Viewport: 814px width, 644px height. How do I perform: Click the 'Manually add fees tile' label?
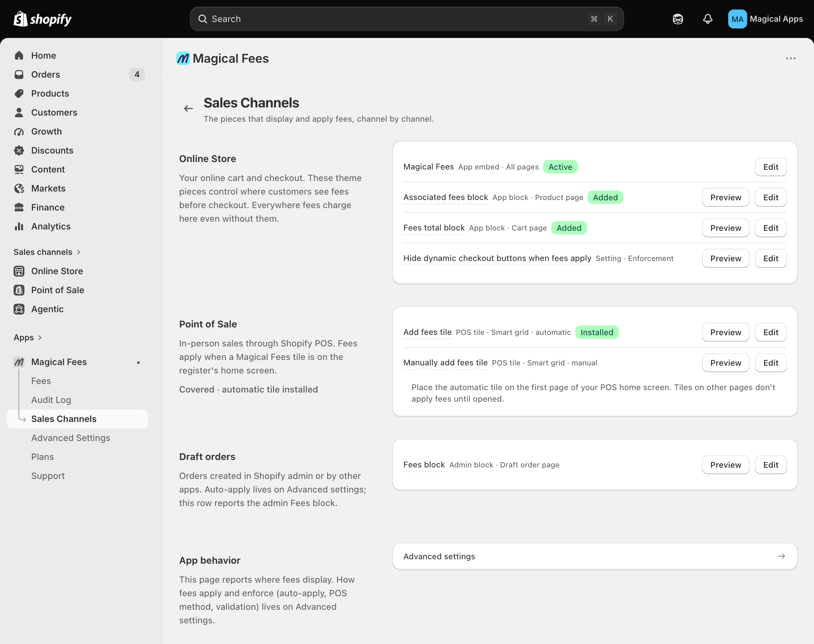coord(445,363)
